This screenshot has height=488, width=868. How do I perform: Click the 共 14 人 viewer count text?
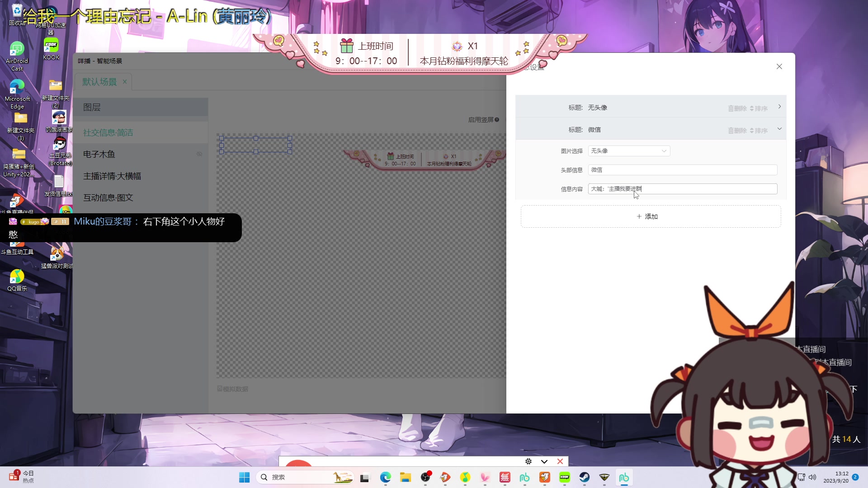(x=846, y=439)
